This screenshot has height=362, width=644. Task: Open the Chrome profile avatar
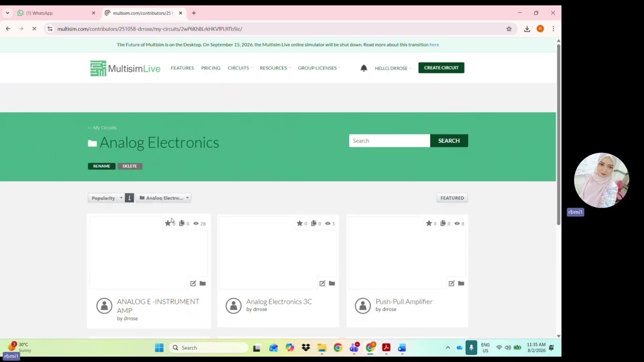point(540,29)
